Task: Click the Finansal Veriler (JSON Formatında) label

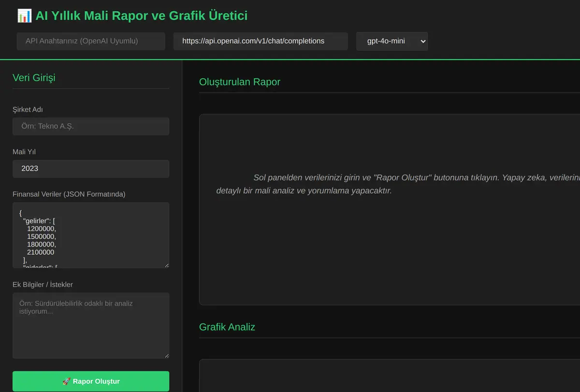Action: pyautogui.click(x=69, y=194)
